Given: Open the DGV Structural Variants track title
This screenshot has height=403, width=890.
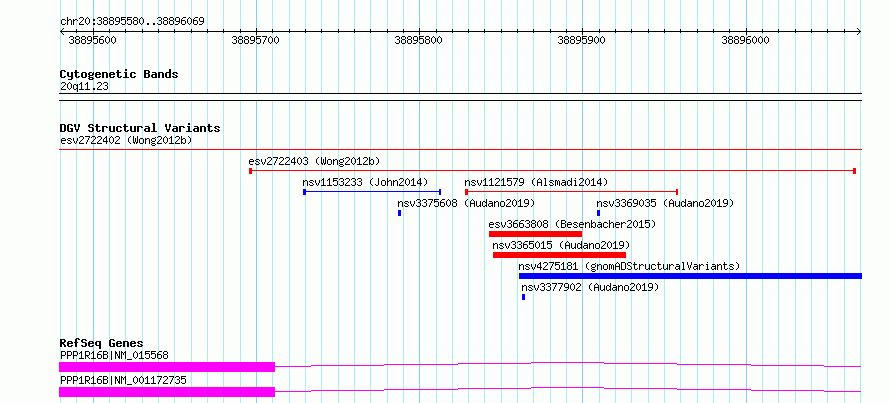Looking at the screenshot, I should coord(140,128).
